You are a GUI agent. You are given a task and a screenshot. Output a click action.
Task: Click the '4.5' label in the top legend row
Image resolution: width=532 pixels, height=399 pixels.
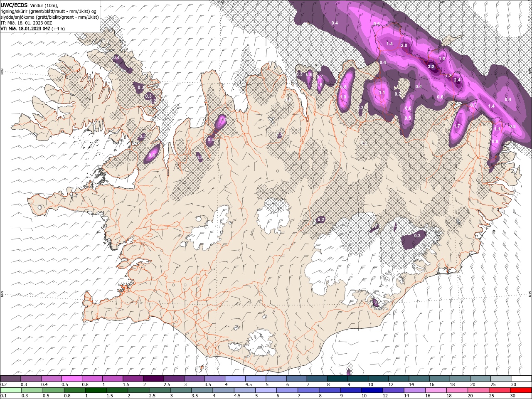249,384
